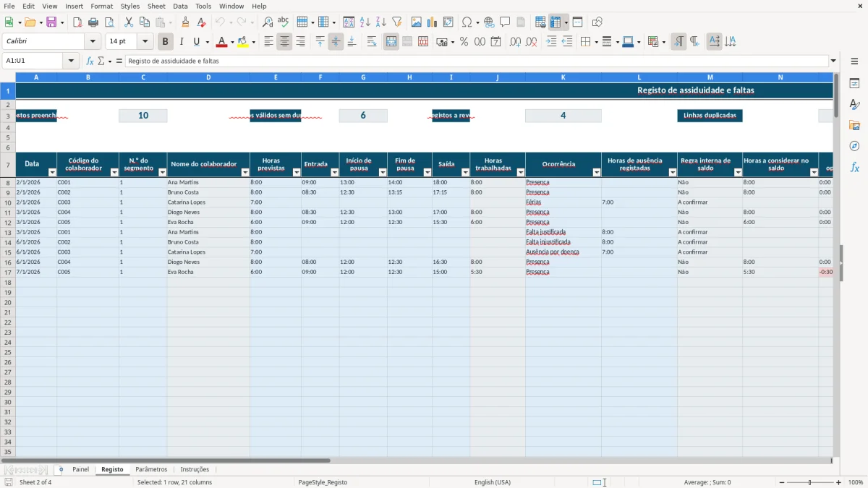Export directly as PDF
Image resolution: width=868 pixels, height=488 pixels.
(77, 22)
